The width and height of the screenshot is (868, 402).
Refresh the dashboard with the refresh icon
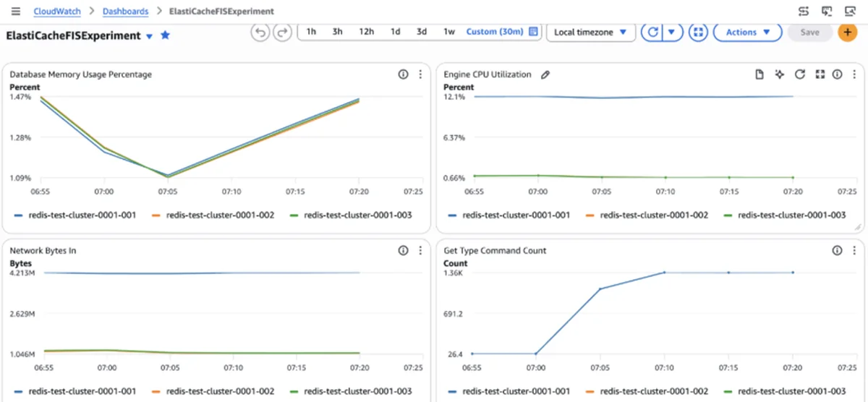pyautogui.click(x=652, y=33)
